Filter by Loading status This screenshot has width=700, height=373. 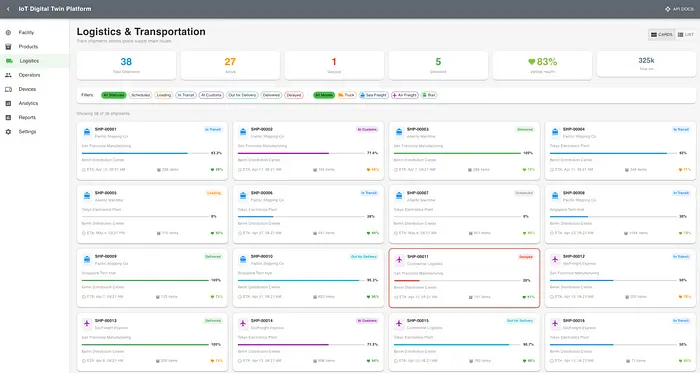pyautogui.click(x=164, y=95)
